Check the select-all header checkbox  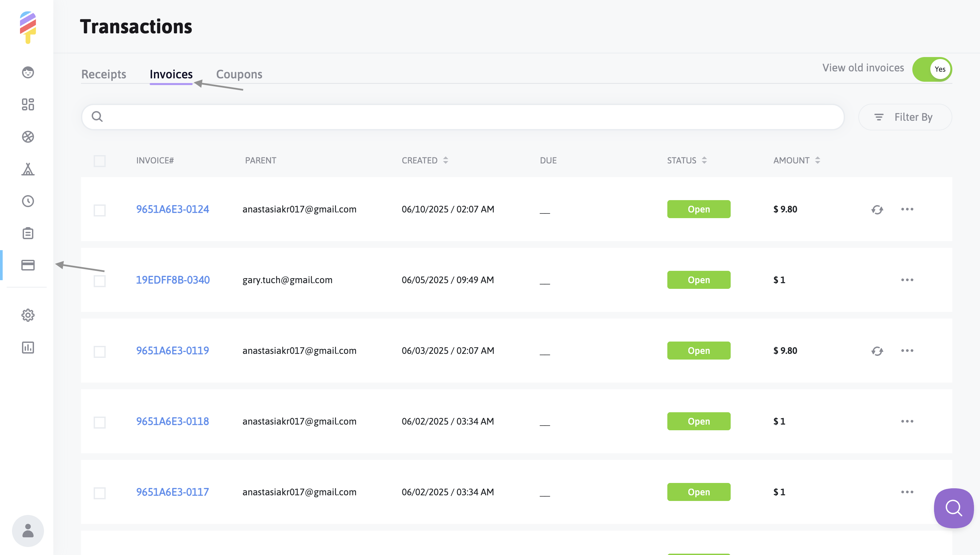(x=99, y=161)
